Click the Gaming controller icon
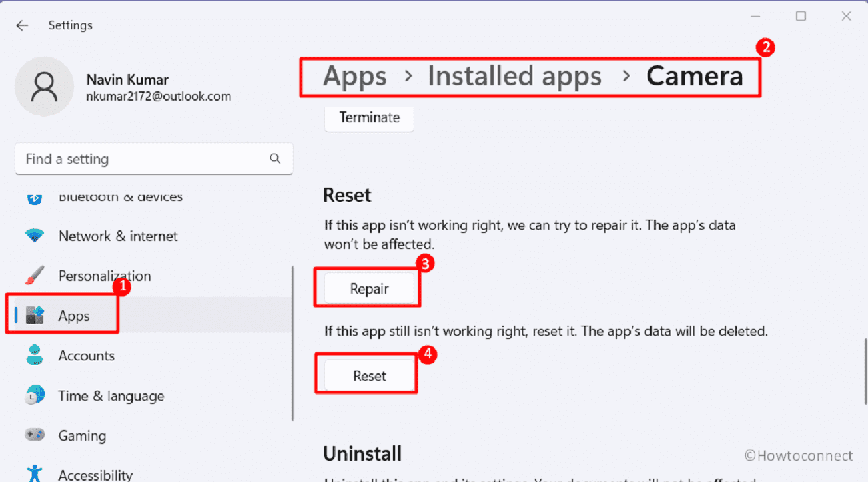Screen dimensions: 868x482 [x=35, y=435]
